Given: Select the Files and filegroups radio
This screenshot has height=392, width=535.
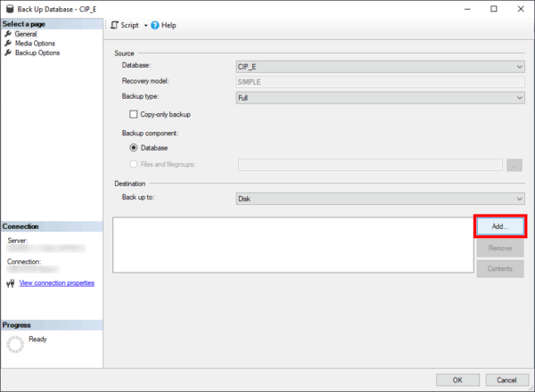Looking at the screenshot, I should (134, 164).
